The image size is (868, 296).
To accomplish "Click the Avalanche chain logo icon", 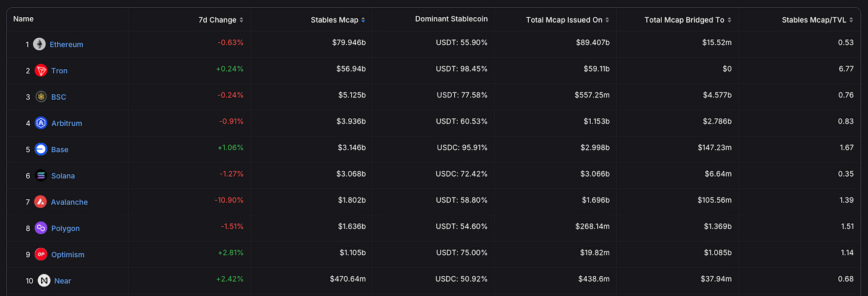I will coord(41,202).
